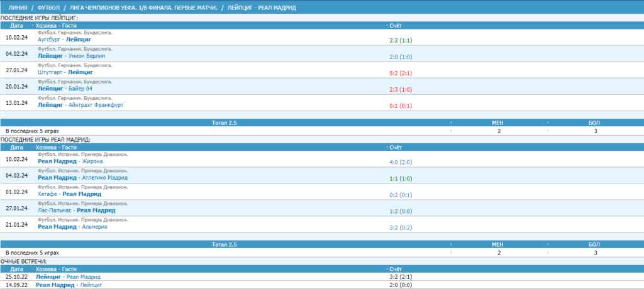Click the ПОСЛЕДНИЕ ИГРЫ РЕАЛ МАДРИД heading
This screenshot has width=644, height=289.
(x=45, y=139)
